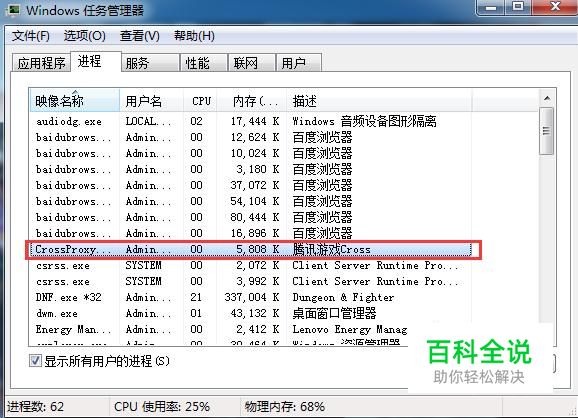Click the 桌面窗口管理器 description

point(334,313)
